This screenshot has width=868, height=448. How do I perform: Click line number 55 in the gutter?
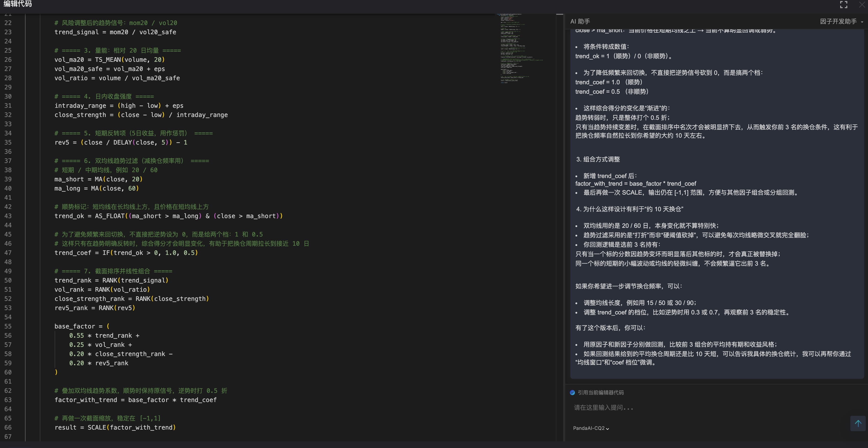(8, 326)
